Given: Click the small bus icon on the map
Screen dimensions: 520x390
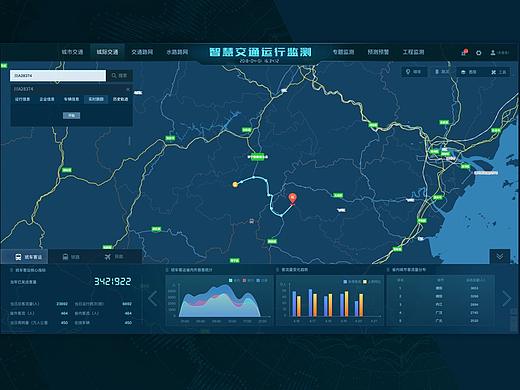Looking at the screenshot, I should coord(252,221).
